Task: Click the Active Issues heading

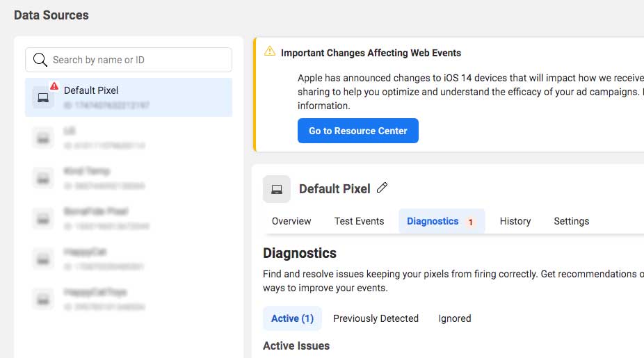Action: 296,346
